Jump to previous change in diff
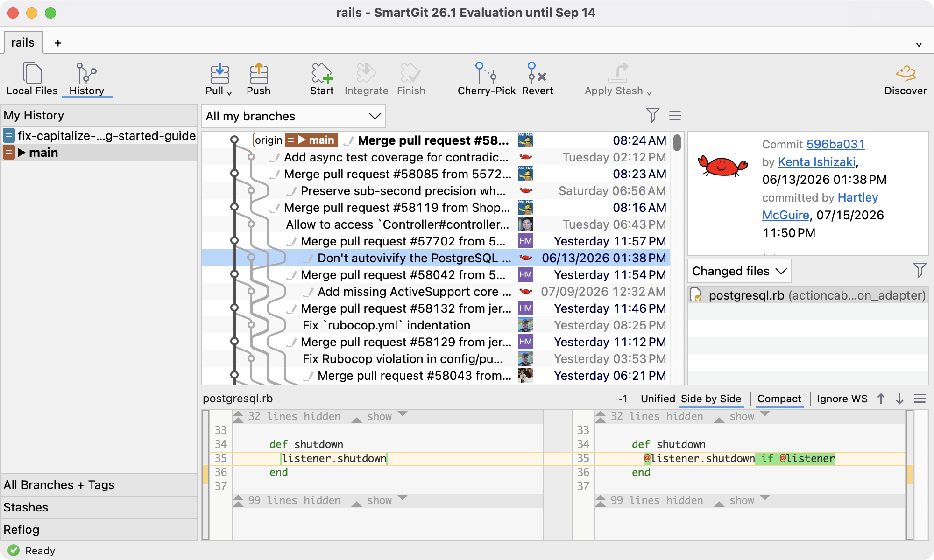 881,399
